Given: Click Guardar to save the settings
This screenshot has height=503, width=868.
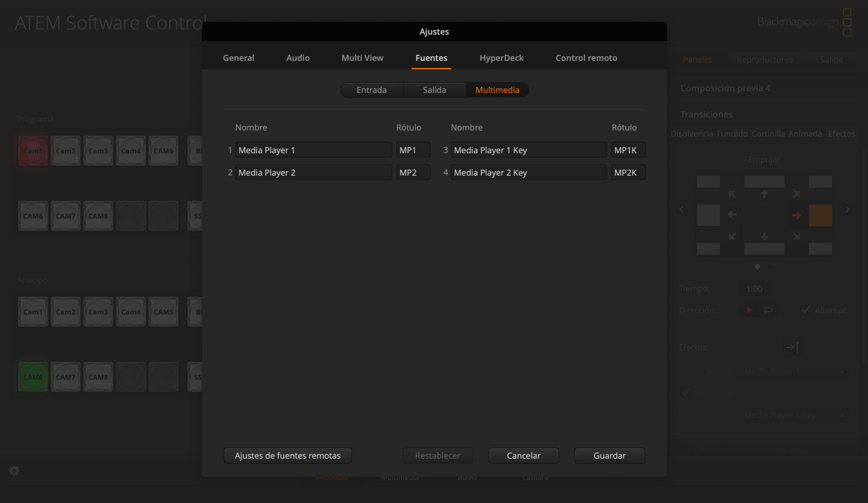Looking at the screenshot, I should point(609,456).
